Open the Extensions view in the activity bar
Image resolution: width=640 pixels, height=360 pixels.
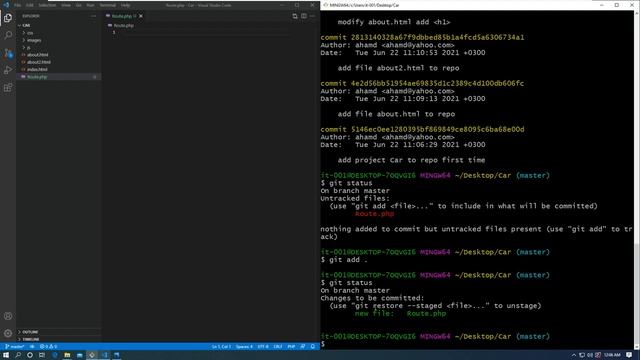coord(8,88)
